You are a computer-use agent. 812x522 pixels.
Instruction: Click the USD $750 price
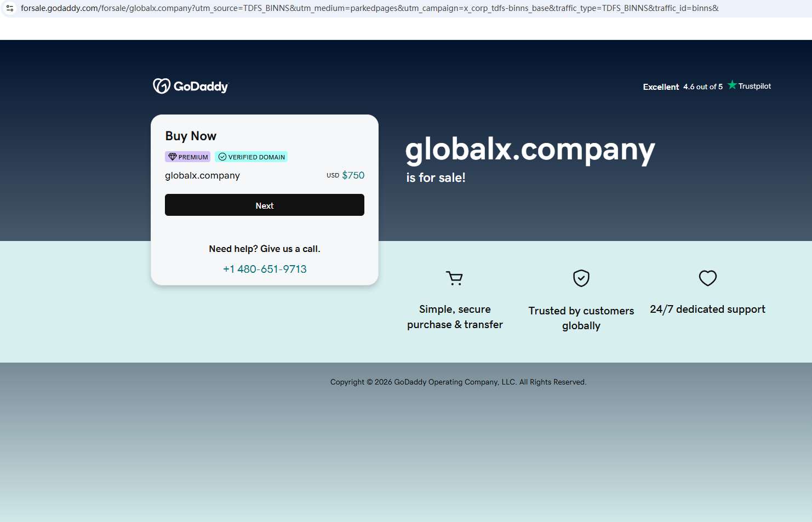click(346, 175)
